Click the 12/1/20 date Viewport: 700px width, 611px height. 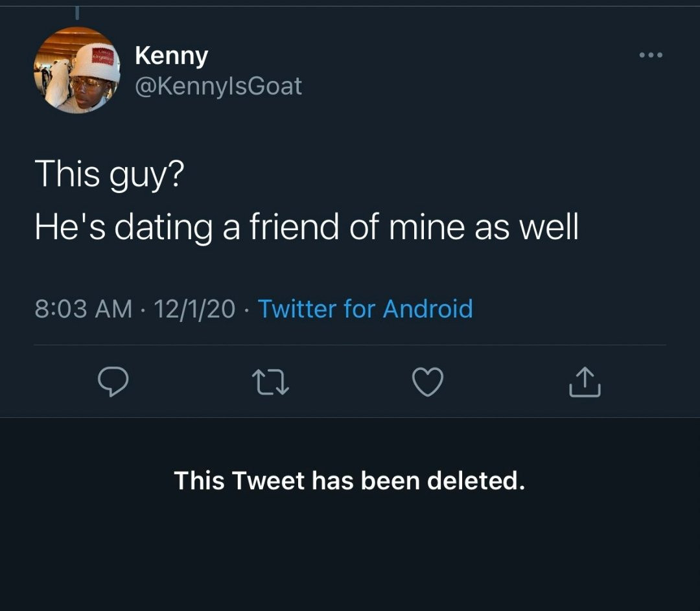pos(194,308)
